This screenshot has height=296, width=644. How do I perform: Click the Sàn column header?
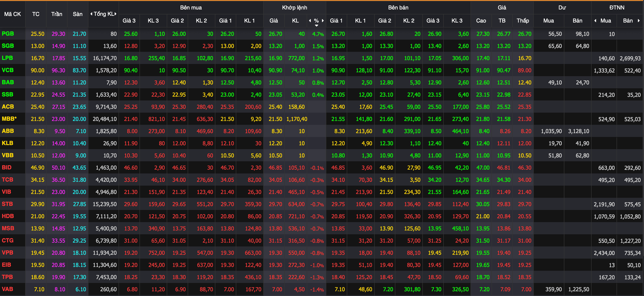[77, 14]
